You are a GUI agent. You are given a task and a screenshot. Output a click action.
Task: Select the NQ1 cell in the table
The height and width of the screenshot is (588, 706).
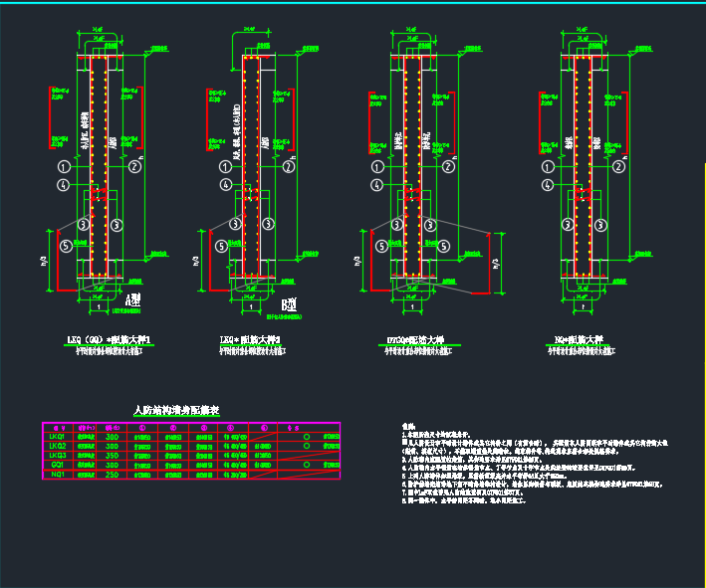pyautogui.click(x=57, y=475)
